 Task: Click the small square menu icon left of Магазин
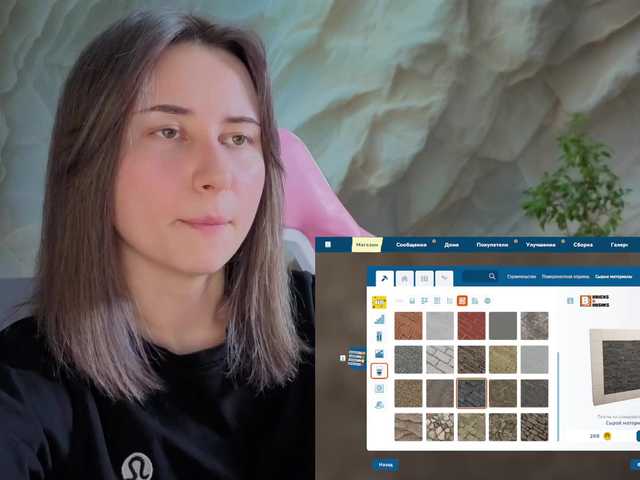click(x=328, y=245)
